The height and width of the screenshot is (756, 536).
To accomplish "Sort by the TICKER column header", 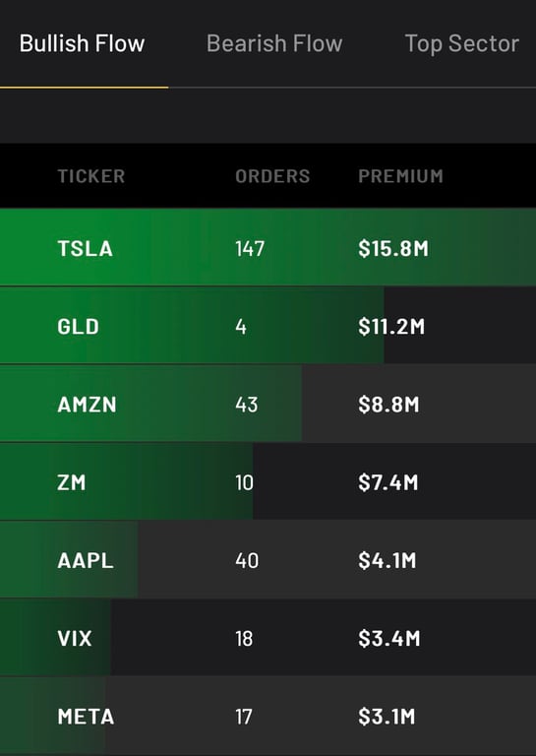I will coord(91,176).
